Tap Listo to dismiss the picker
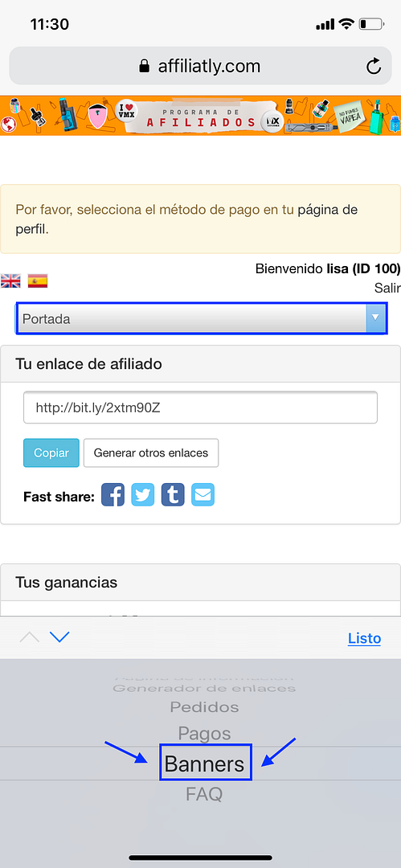Image resolution: width=401 pixels, height=868 pixels. (365, 638)
